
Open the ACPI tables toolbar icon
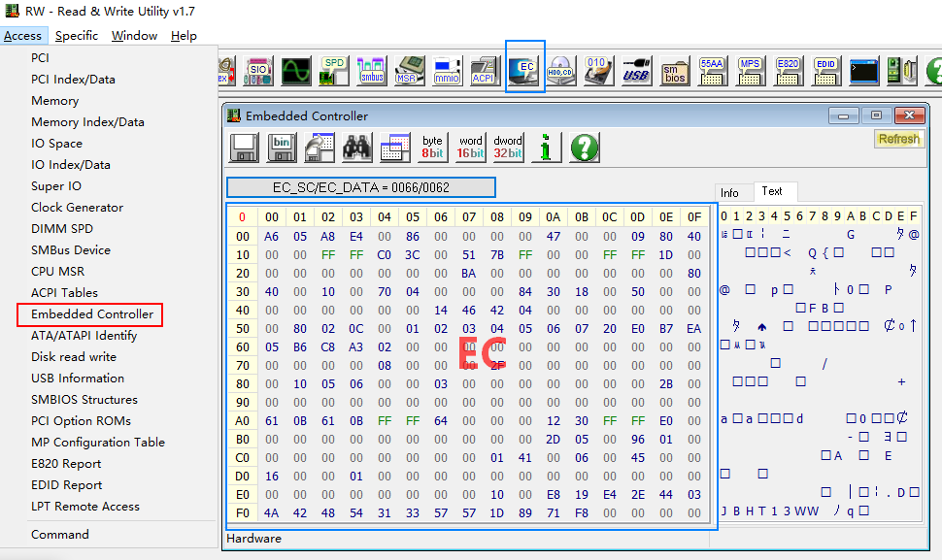(x=485, y=71)
